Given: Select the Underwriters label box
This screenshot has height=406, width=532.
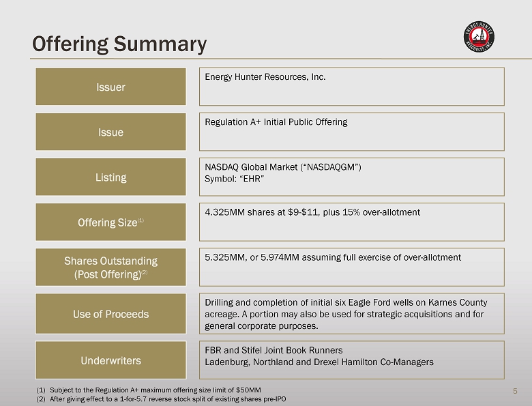Looking at the screenshot, I should 110,360.
